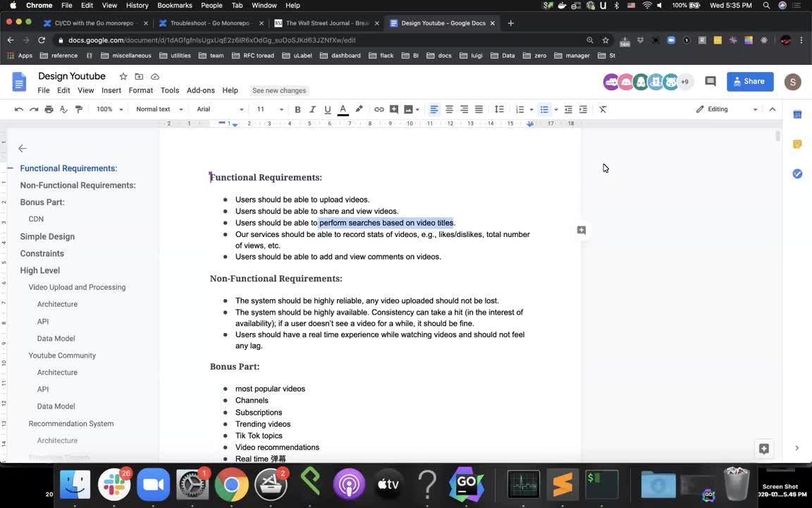Image resolution: width=812 pixels, height=508 pixels.
Task: Star the Design Youtube document
Action: click(x=123, y=77)
